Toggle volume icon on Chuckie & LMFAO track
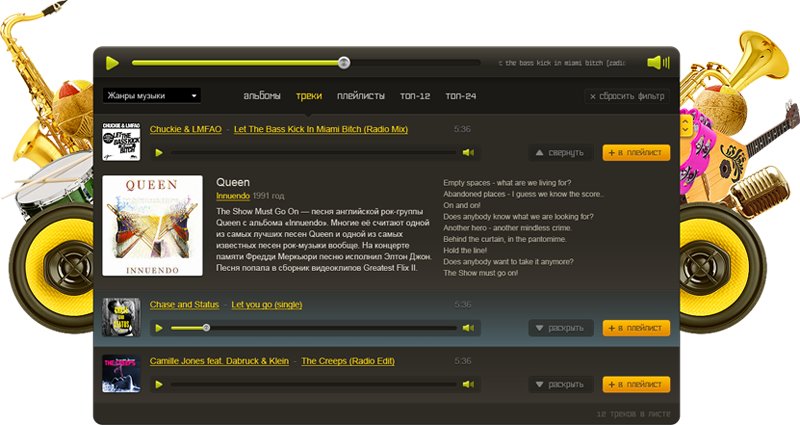 (x=467, y=153)
